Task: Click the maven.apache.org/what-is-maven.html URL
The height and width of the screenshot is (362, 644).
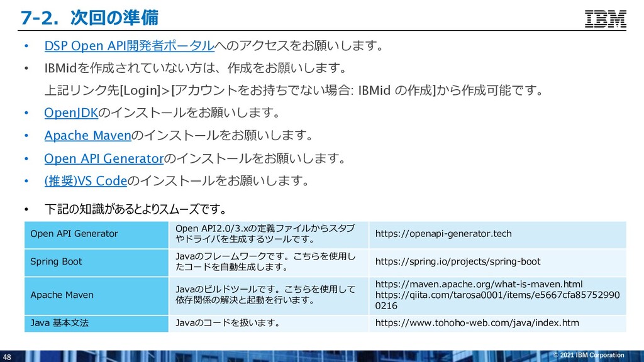Action: click(x=479, y=284)
